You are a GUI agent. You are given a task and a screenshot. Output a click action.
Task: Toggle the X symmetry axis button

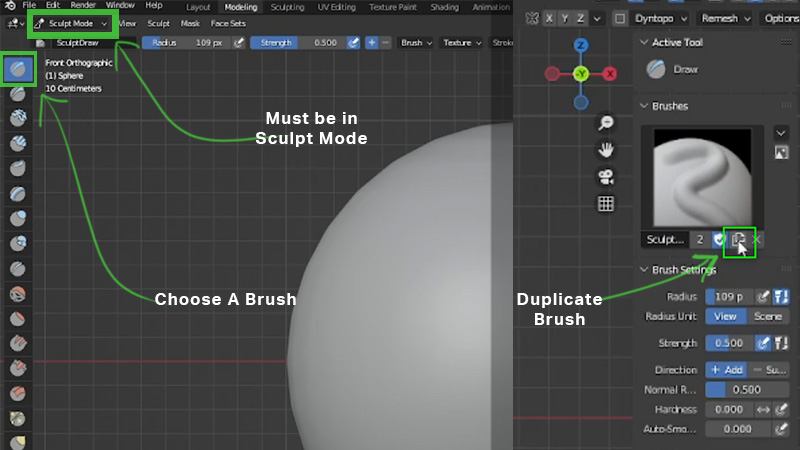click(549, 19)
